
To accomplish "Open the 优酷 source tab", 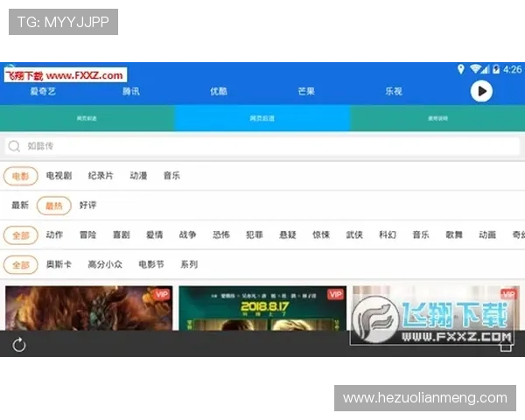I will (218, 91).
